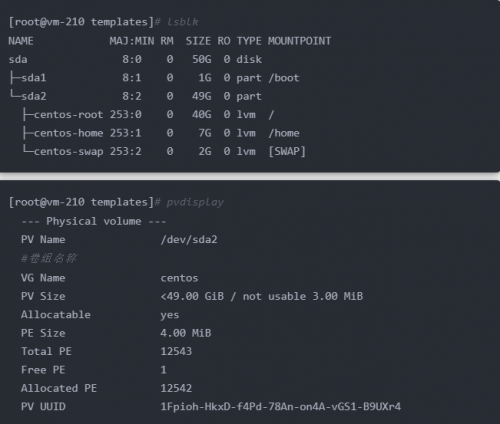Select the sda disk row name

point(18,59)
